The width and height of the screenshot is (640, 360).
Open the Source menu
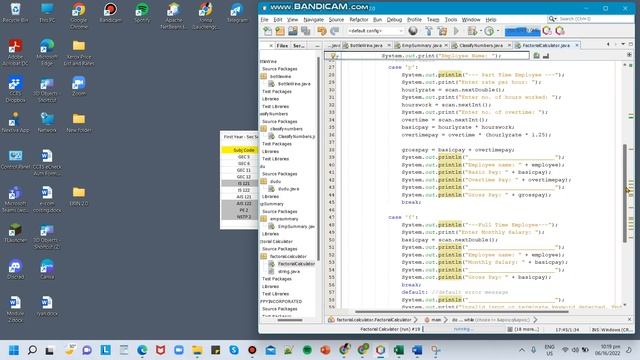pyautogui.click(x=336, y=19)
